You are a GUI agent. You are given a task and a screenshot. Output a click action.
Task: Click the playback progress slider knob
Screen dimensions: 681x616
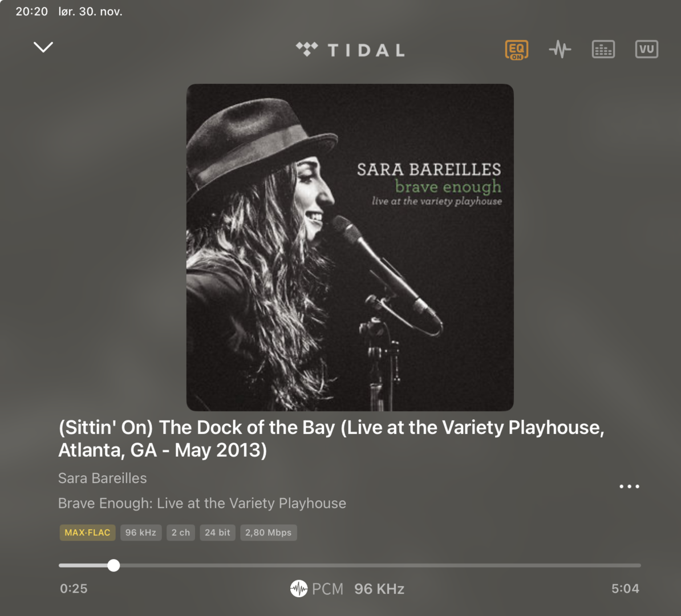point(113,565)
